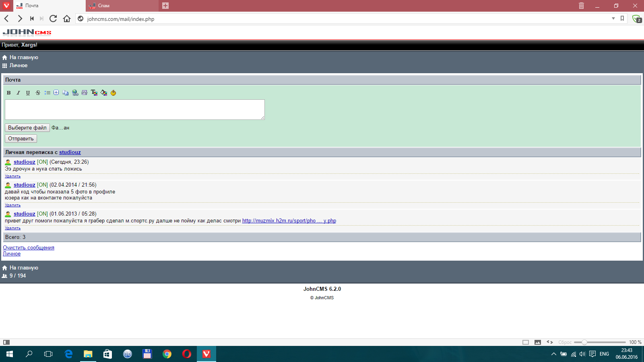This screenshot has width=644, height=362.
Task: Toggle the Vivaldi side panel
Action: click(6, 342)
